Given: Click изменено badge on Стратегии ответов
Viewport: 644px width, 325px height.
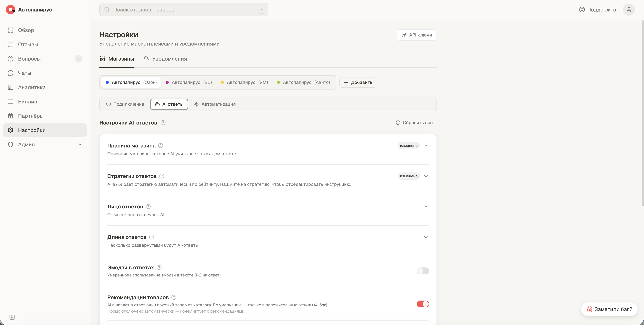Looking at the screenshot, I should (409, 176).
